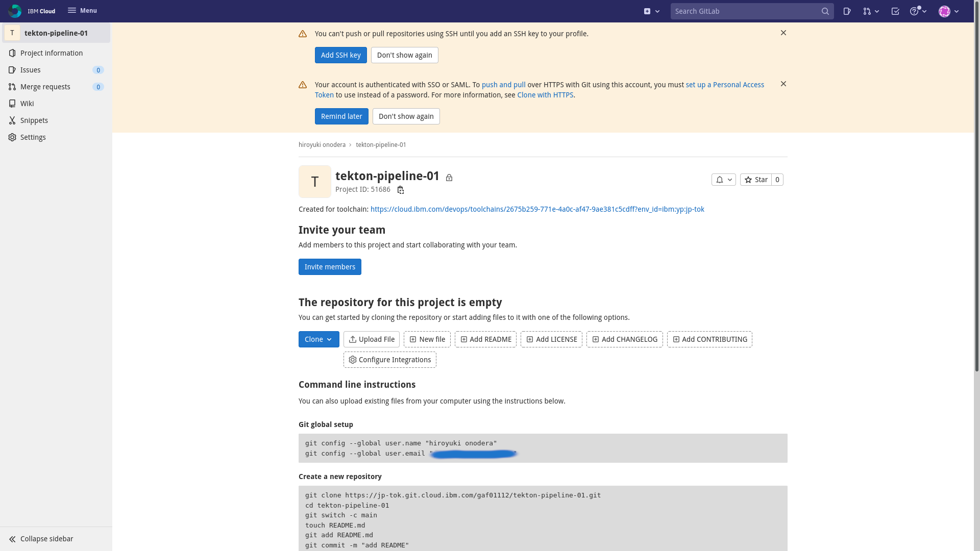Copy Project ID with the clipboard icon

tap(401, 189)
